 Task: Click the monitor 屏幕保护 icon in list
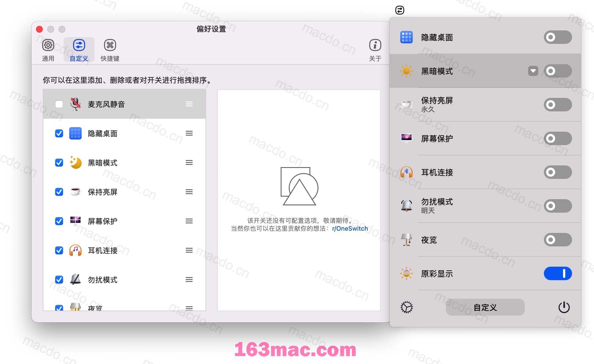75,221
